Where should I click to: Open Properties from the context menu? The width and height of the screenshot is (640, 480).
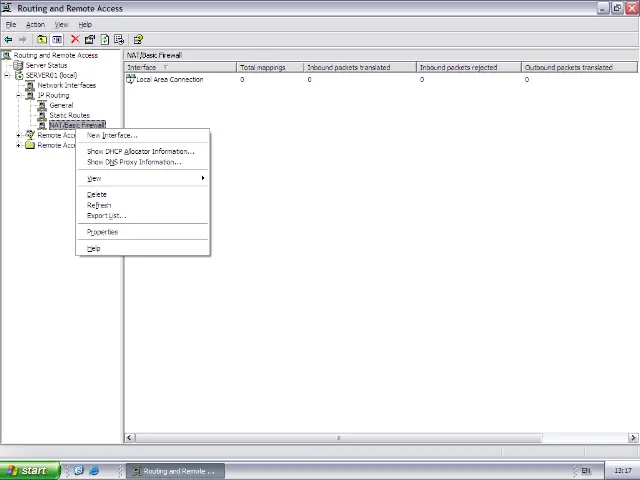click(143, 232)
